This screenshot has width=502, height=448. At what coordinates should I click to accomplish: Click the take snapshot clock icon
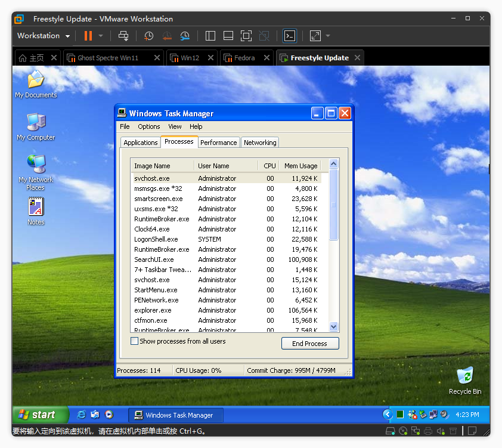click(x=148, y=36)
